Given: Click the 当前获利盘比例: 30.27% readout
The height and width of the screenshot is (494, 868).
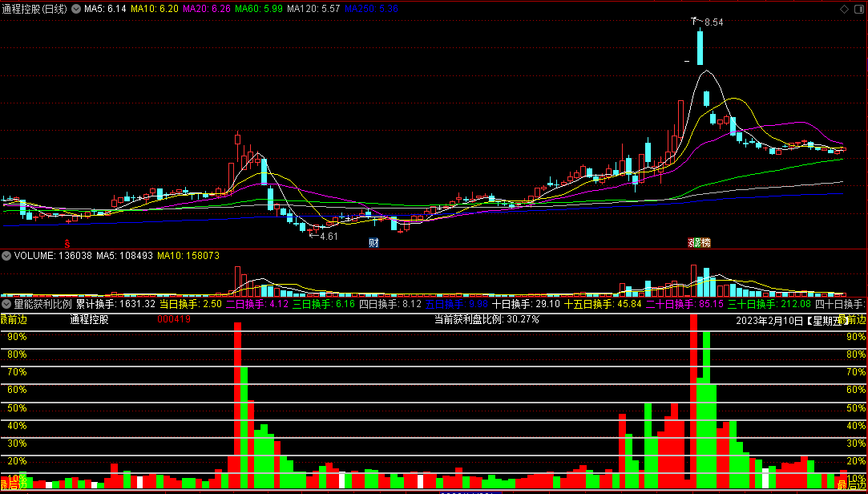Looking at the screenshot, I should tap(486, 319).
